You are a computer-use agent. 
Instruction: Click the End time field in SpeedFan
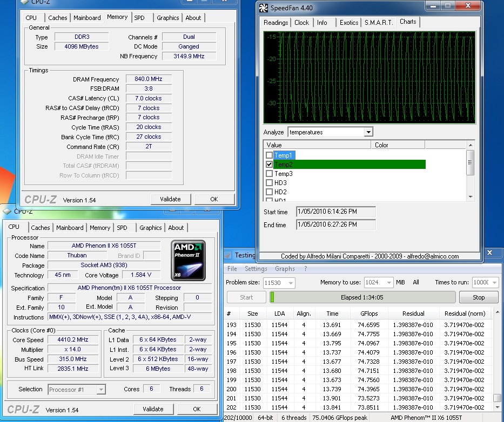click(335, 224)
